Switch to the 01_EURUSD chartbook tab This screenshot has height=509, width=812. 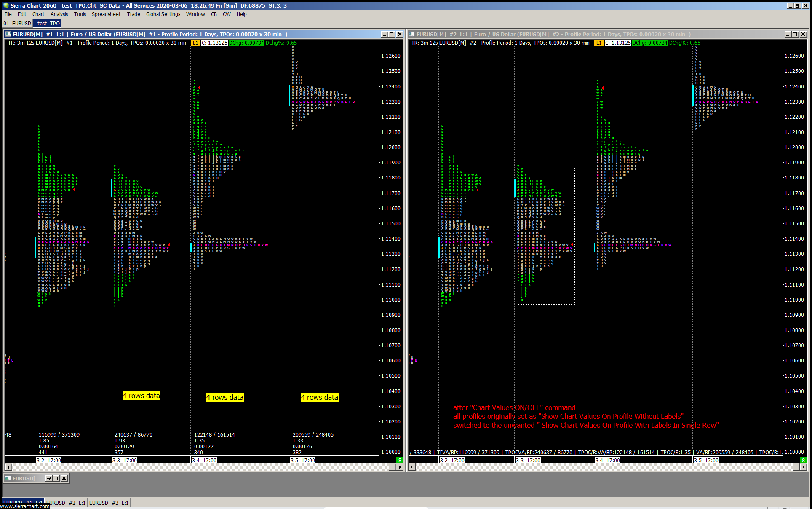(x=17, y=23)
